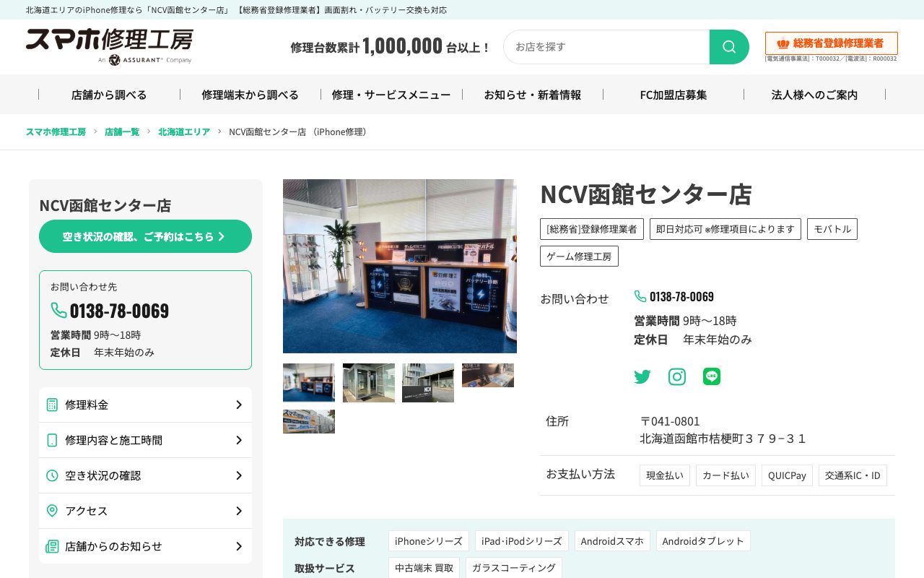Expand the 店舗からのお知らせ chevron
Viewport: 924px width, 578px height.
point(239,546)
